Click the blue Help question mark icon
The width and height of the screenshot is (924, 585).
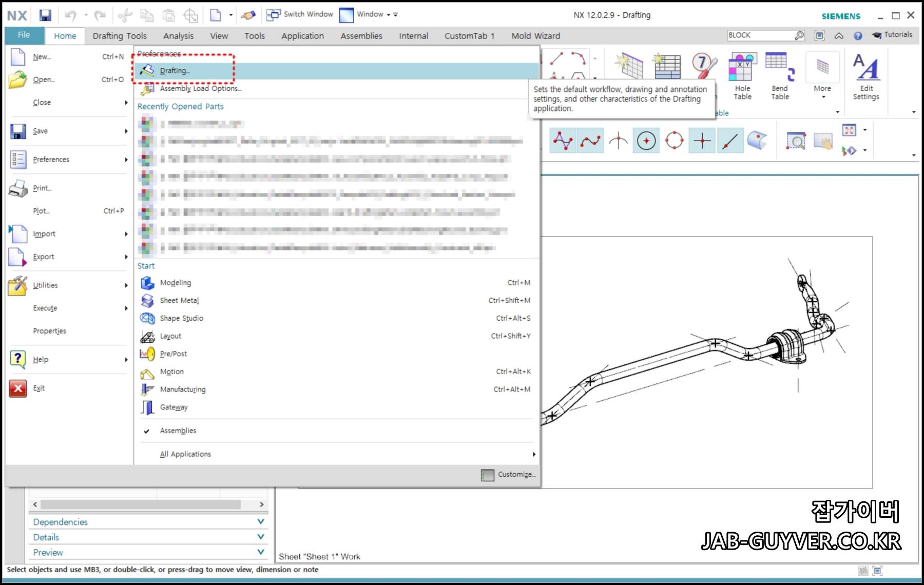[x=858, y=35]
